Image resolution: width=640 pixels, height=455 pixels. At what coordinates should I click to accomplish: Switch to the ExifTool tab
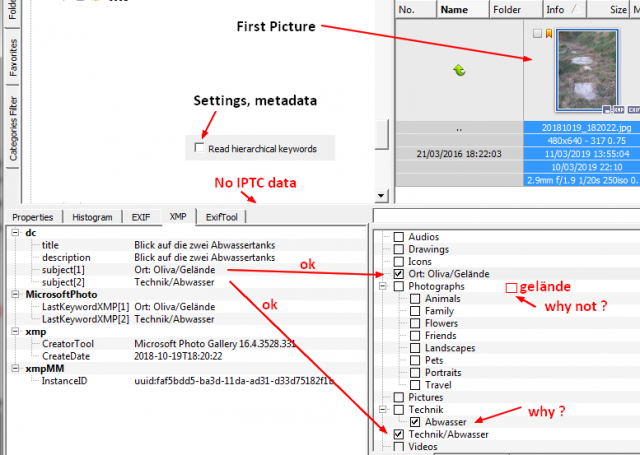(x=222, y=217)
